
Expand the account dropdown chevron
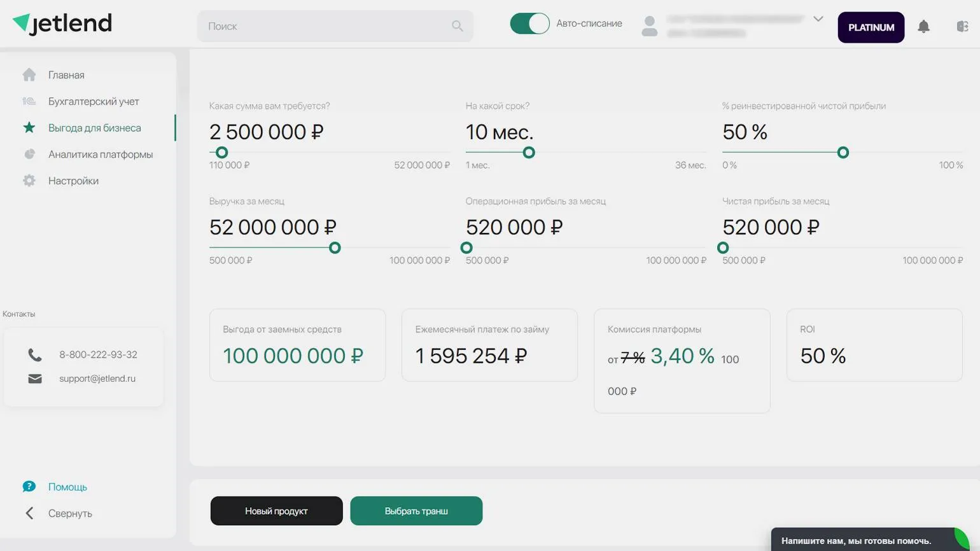[818, 19]
